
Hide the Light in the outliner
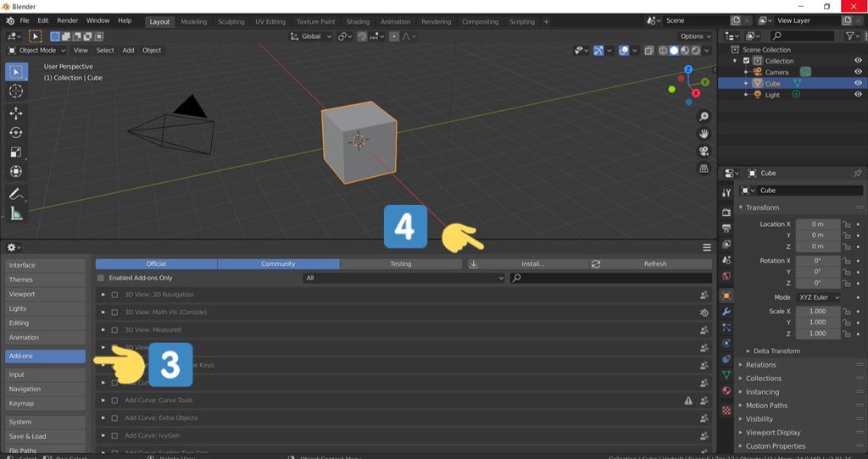coord(858,95)
